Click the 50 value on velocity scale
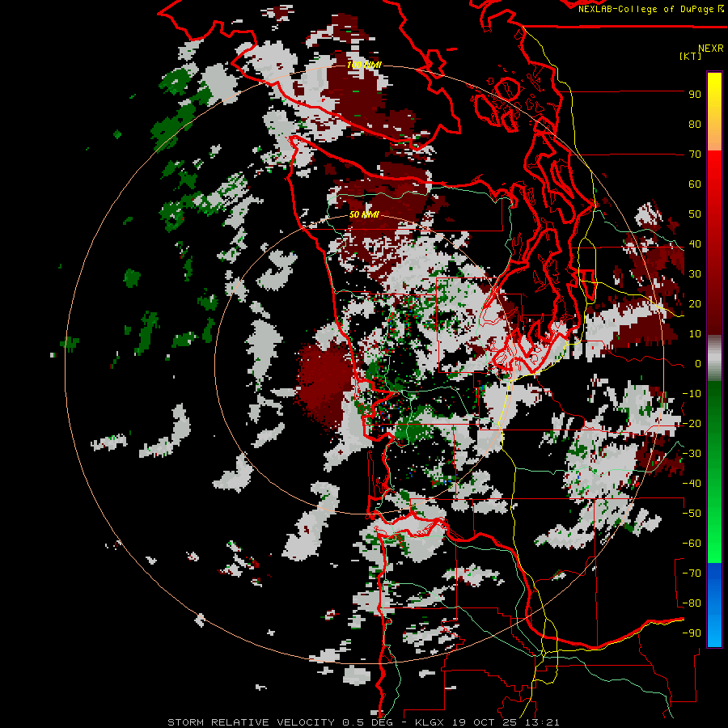Screen dimensions: 728x728 (x=695, y=214)
